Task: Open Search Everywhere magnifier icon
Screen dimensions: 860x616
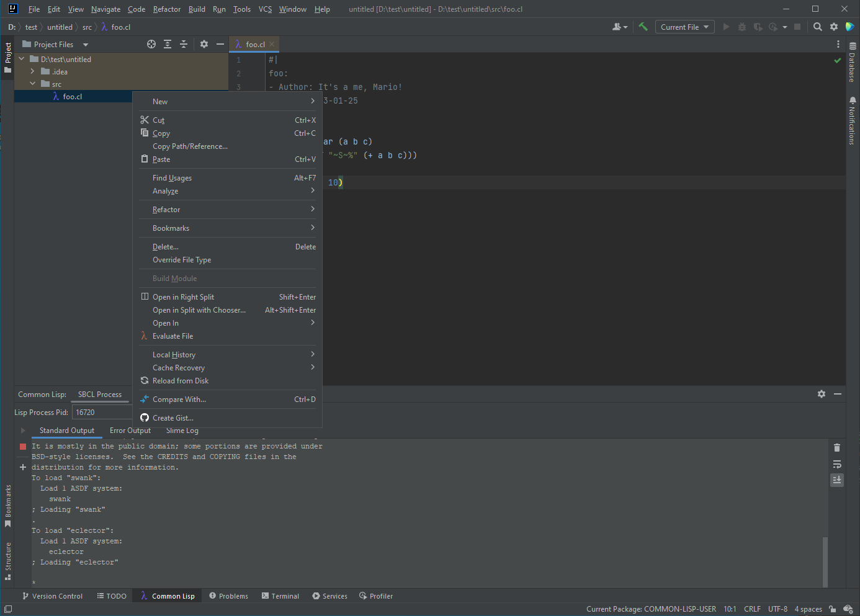Action: [818, 27]
